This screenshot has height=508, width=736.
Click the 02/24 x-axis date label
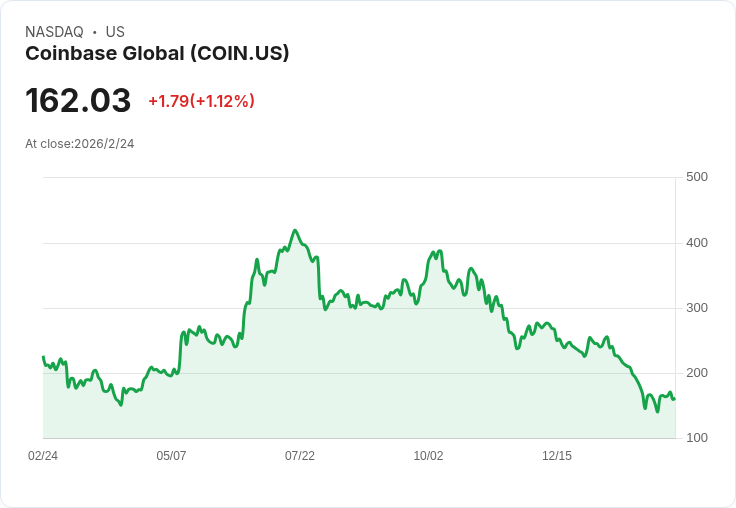click(43, 456)
